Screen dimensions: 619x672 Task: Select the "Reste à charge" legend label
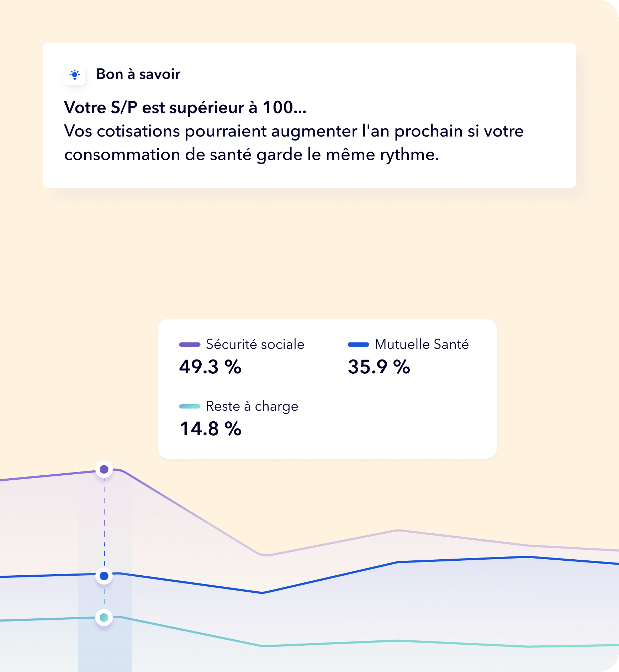[252, 406]
